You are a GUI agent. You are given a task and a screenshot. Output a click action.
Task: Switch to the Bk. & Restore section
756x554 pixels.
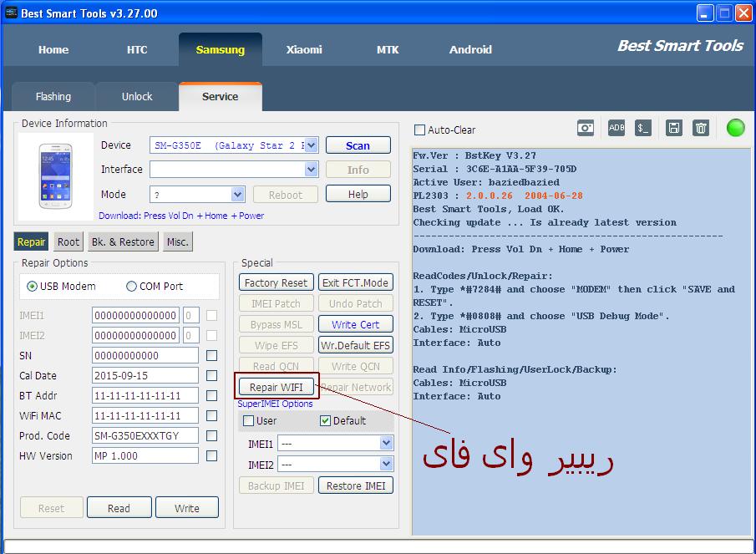click(123, 242)
